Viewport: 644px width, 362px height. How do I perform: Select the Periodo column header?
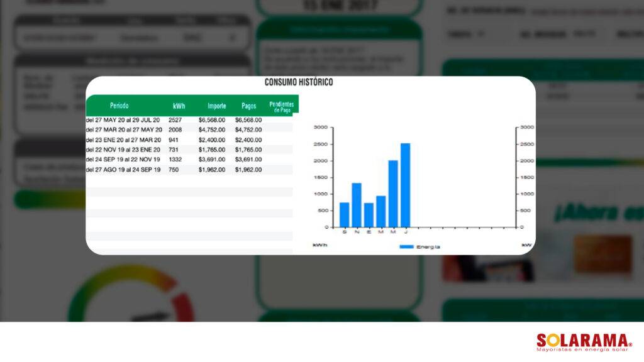point(119,106)
